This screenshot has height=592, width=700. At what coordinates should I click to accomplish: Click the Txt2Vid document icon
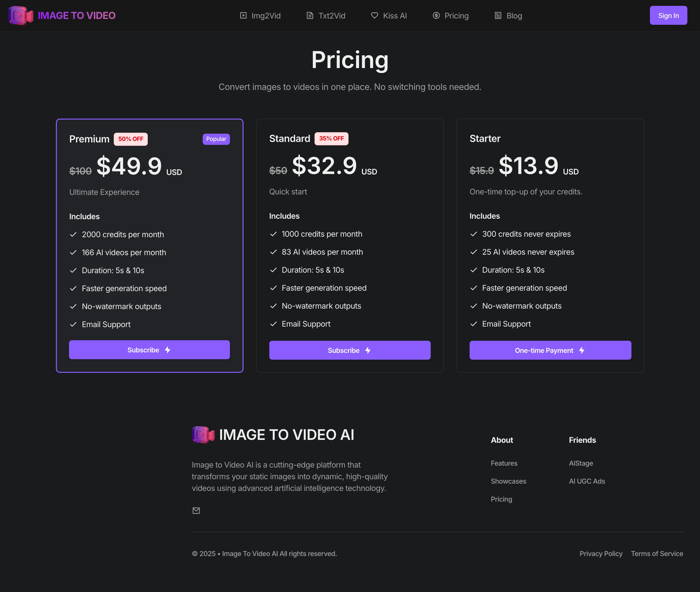310,16
